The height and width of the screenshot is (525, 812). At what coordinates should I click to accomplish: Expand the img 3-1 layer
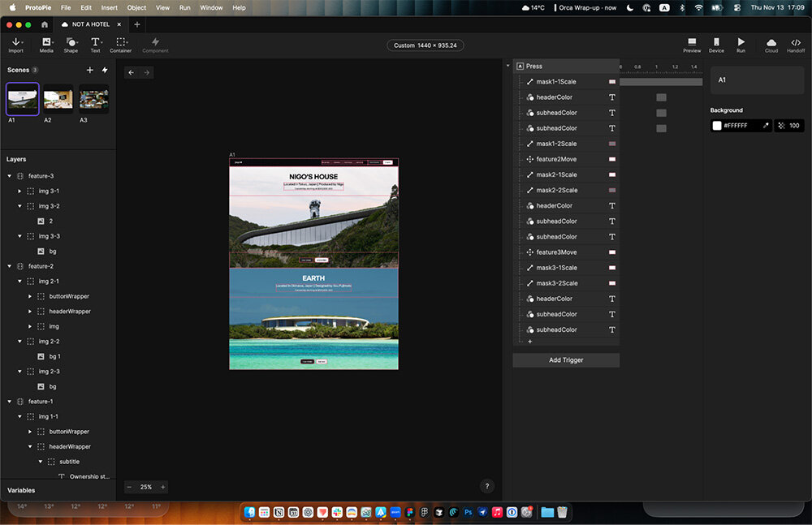(x=20, y=191)
